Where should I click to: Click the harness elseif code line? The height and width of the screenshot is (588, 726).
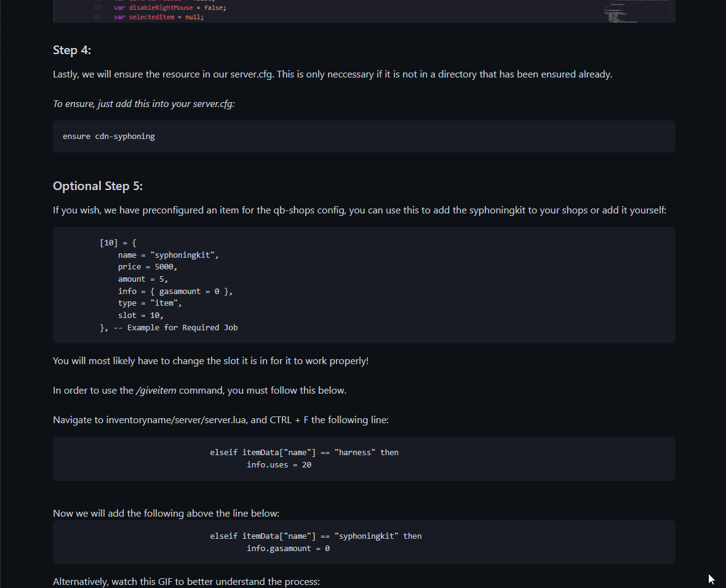[x=304, y=452]
